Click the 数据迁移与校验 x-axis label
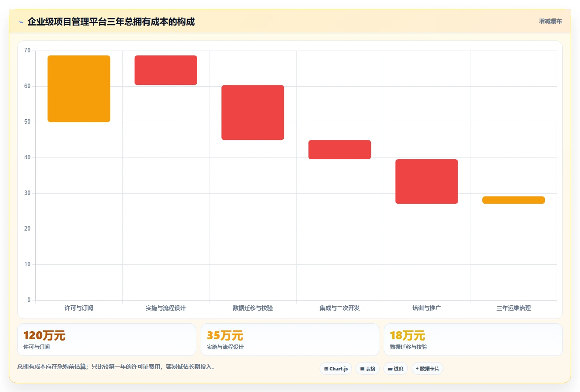 coord(253,308)
